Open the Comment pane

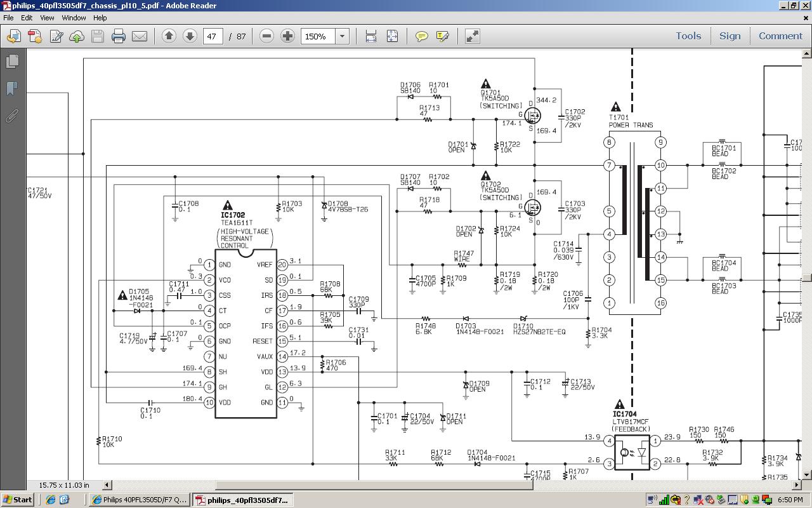tap(780, 36)
